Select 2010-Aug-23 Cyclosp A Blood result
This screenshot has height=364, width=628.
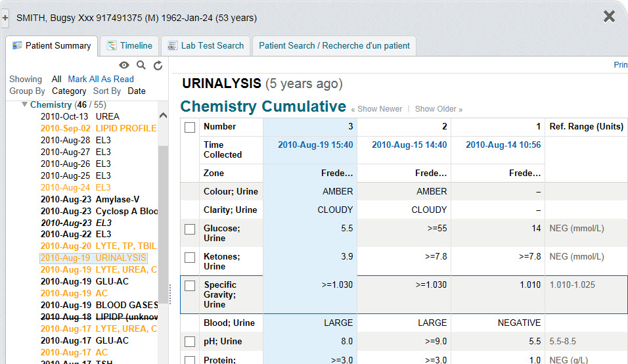click(x=99, y=211)
